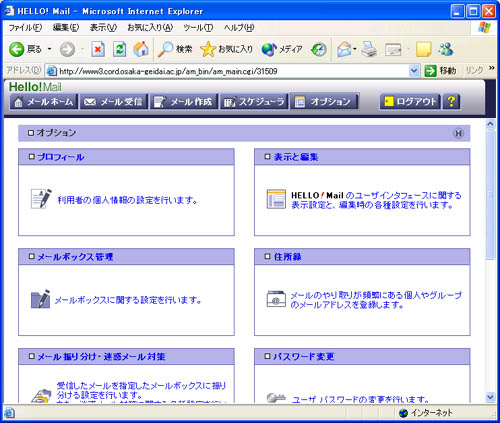This screenshot has width=500, height=423.
Task: Open the address bar dropdown arrow
Action: coord(414,71)
